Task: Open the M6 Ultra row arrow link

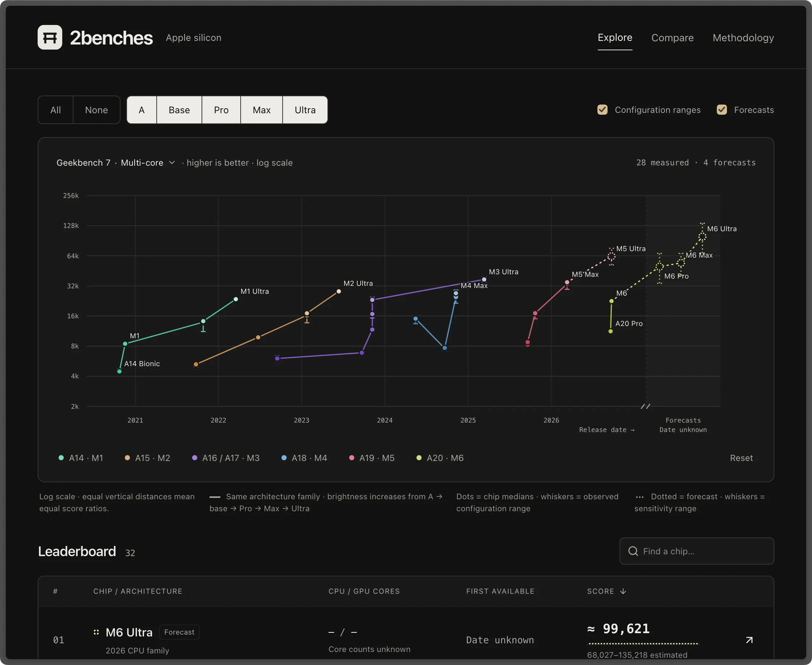Action: (749, 640)
